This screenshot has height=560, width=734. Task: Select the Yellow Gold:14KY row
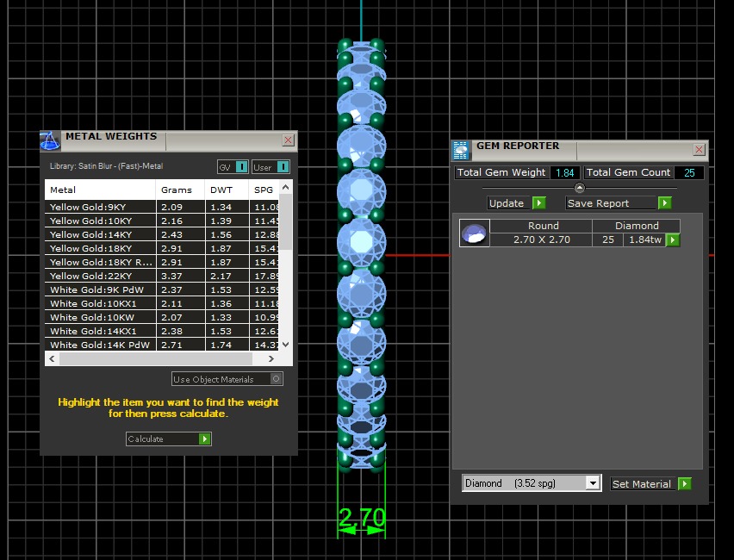pos(162,234)
